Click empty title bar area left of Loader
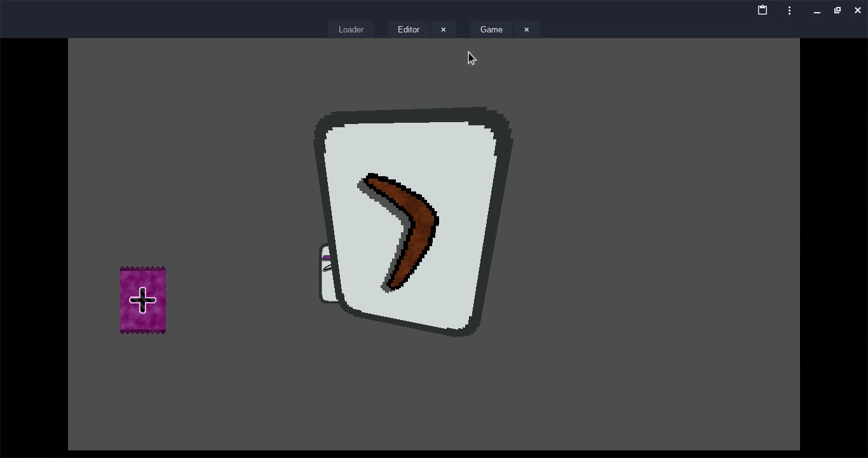The height and width of the screenshot is (458, 868). [159, 19]
